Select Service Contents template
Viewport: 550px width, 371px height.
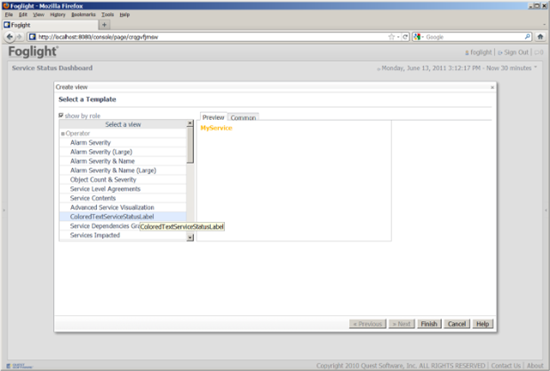click(123, 198)
